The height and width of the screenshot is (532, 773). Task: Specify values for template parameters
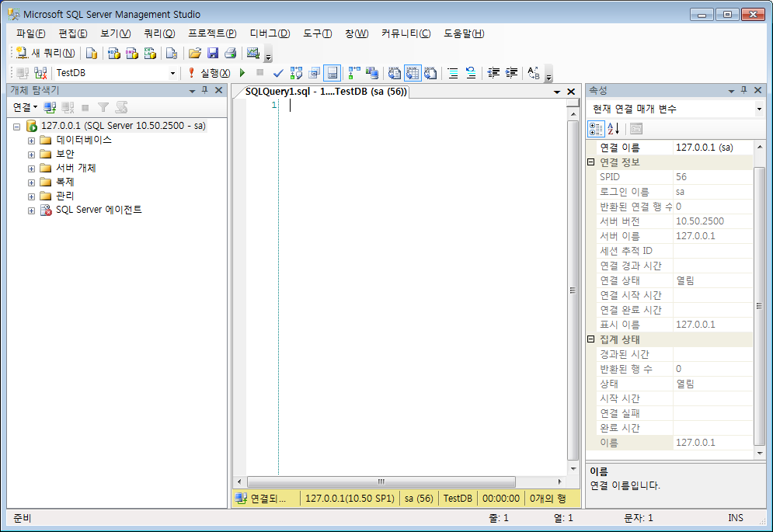[x=534, y=73]
